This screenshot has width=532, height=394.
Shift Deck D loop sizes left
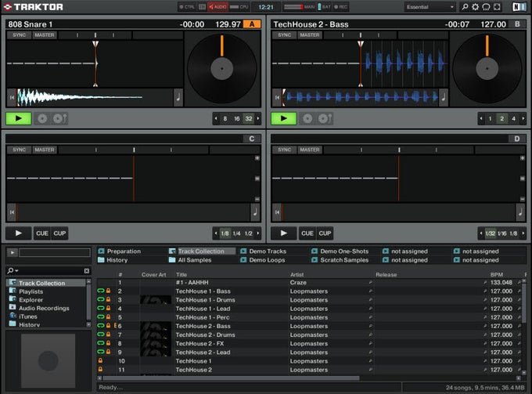[x=481, y=233]
